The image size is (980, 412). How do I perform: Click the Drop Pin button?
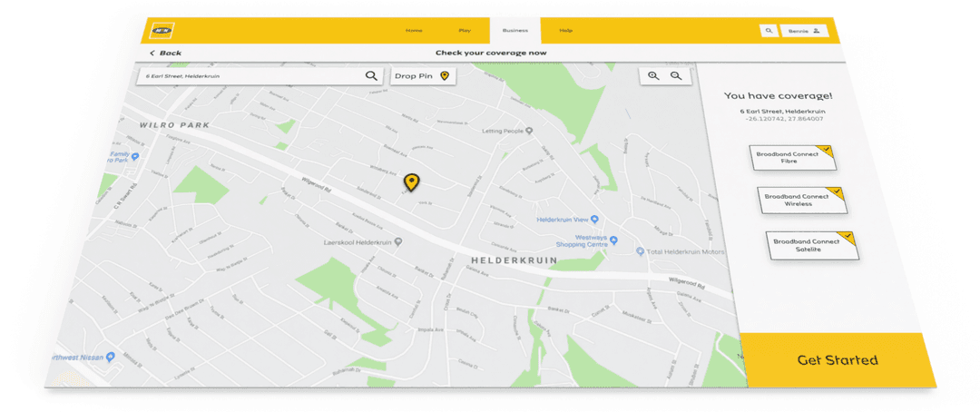pyautogui.click(x=422, y=75)
